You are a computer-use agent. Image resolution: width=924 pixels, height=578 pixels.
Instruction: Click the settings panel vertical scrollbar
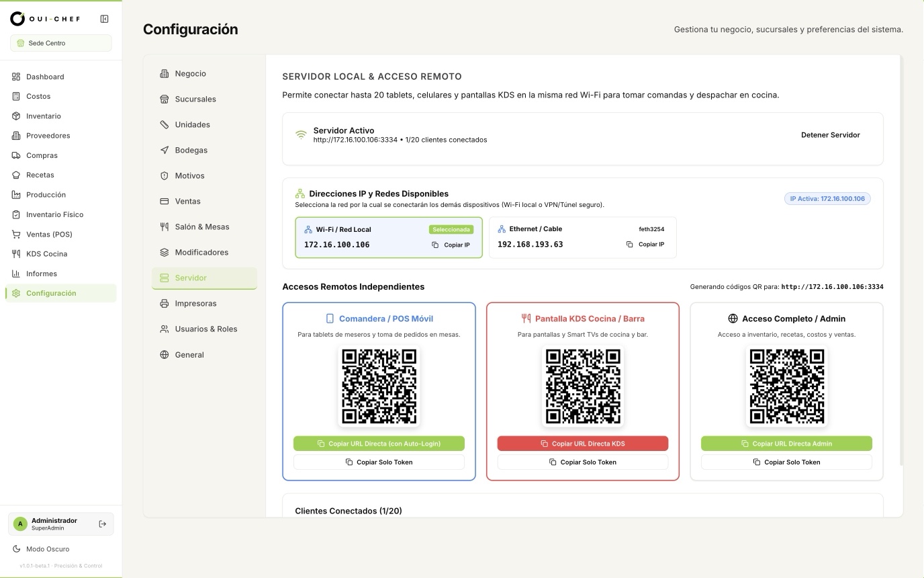901,261
